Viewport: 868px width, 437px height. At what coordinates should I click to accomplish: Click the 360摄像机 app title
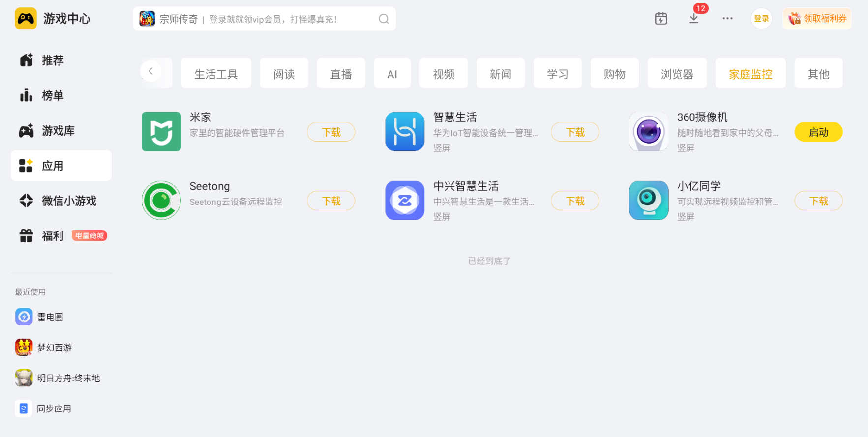tap(702, 117)
